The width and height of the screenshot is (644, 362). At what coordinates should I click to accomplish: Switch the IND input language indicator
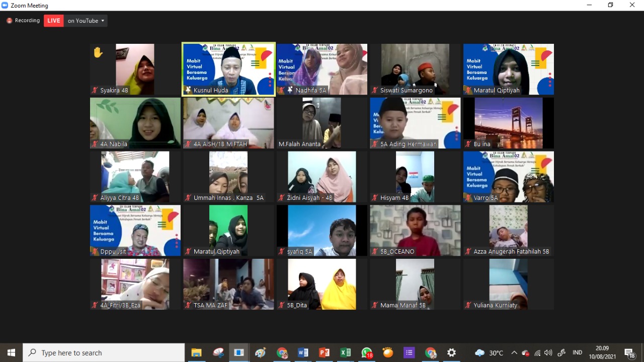coord(578,353)
